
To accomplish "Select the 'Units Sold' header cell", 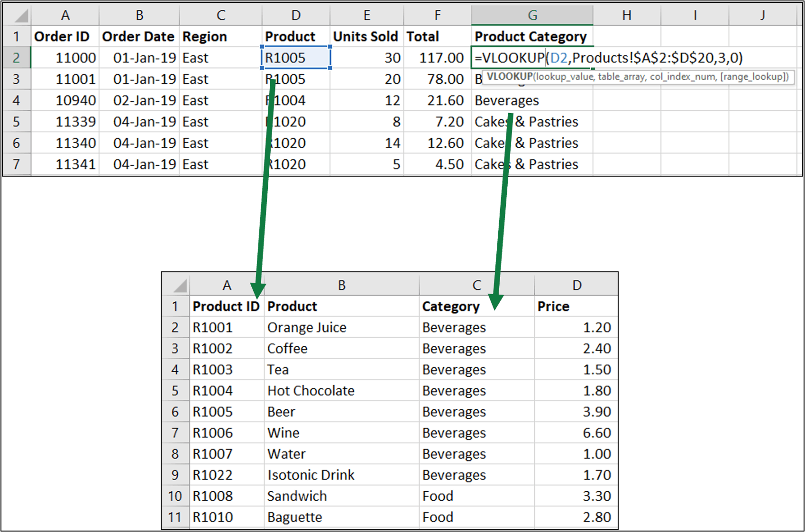I will click(366, 36).
